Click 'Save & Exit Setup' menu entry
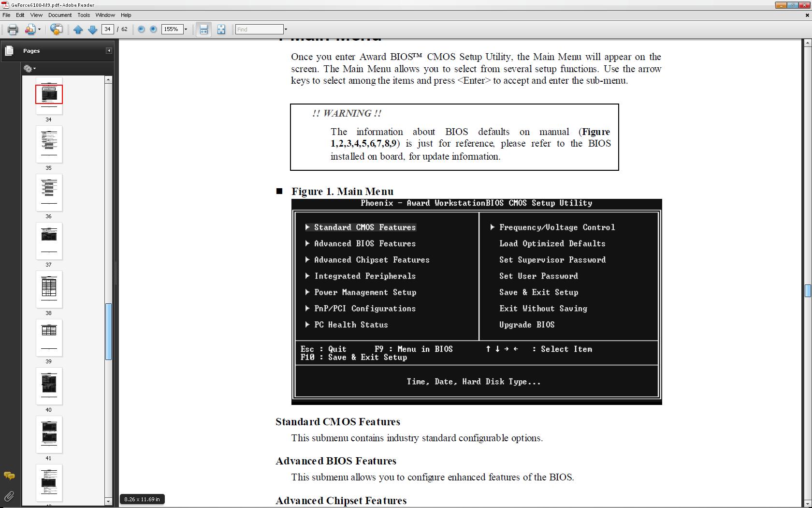The image size is (812, 508). pyautogui.click(x=538, y=292)
